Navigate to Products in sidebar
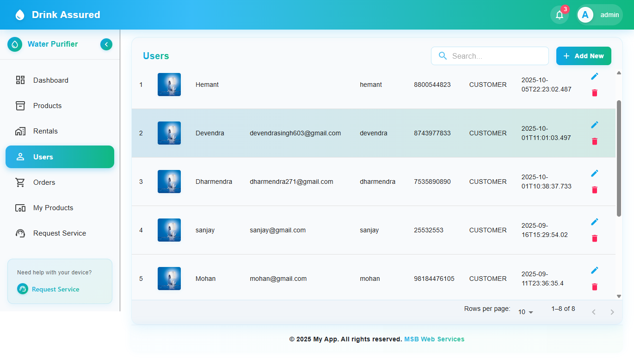This screenshot has height=364, width=634. (47, 106)
